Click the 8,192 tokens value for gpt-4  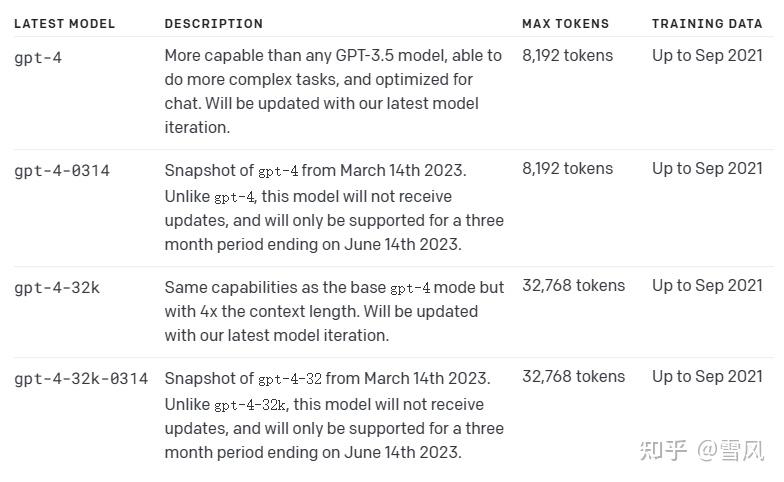point(567,56)
